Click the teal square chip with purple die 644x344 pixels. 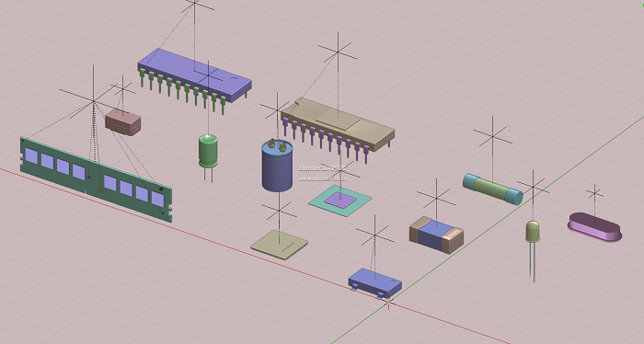point(340,201)
